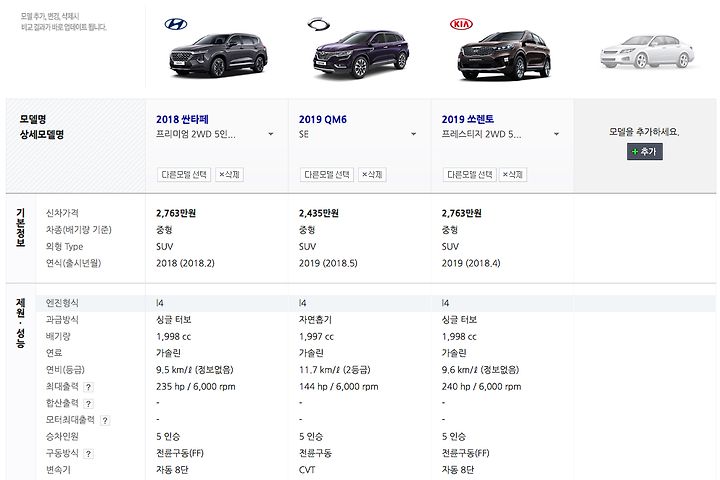Expand the 쏘렌토 trim dropdown arrow
Screen dimensions: 720x480
pos(557,134)
